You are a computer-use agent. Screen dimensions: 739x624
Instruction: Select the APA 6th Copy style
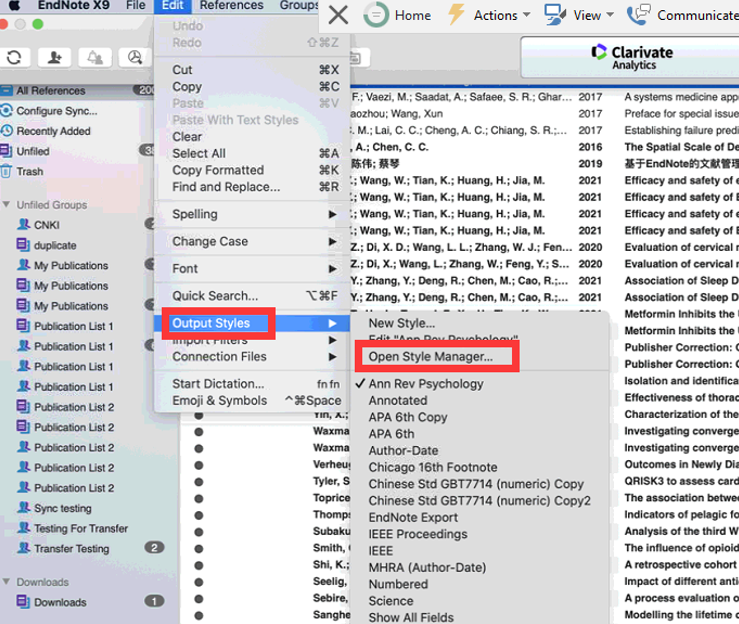coord(408,417)
